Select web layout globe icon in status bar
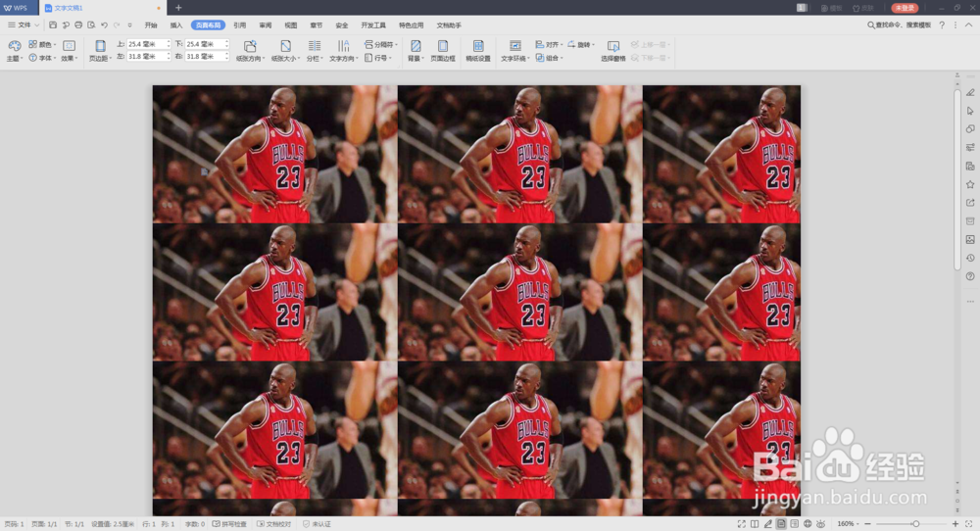This screenshot has height=531, width=980. (x=808, y=524)
